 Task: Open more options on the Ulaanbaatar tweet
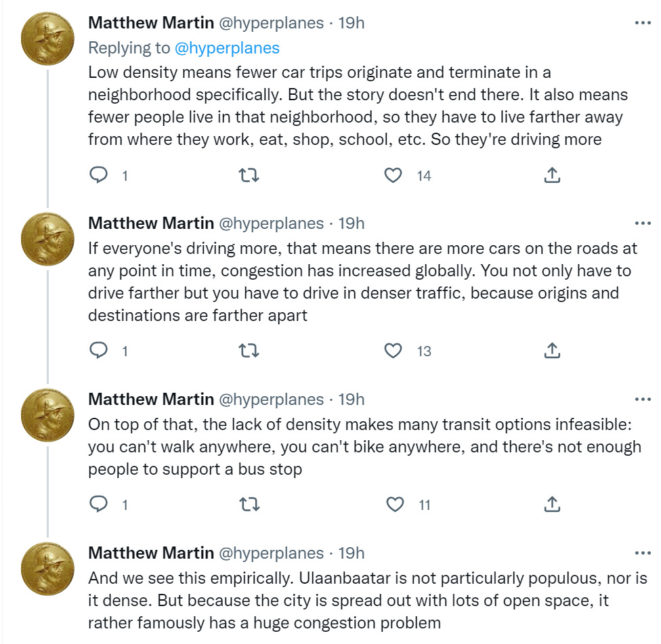click(x=641, y=553)
